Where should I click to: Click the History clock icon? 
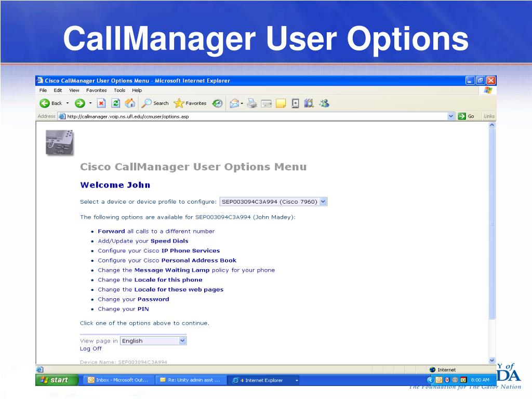[x=218, y=103]
